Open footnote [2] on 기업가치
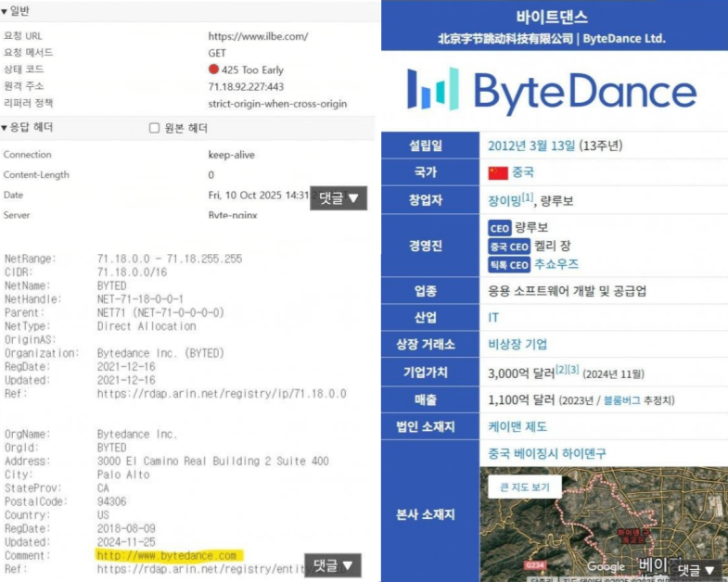 pos(561,370)
